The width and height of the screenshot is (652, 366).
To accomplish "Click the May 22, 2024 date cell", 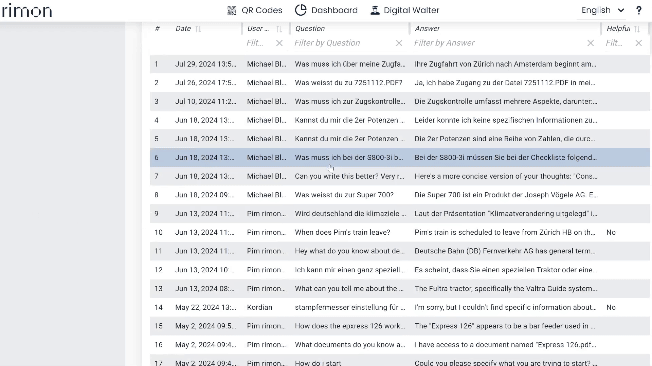I will coord(206,307).
